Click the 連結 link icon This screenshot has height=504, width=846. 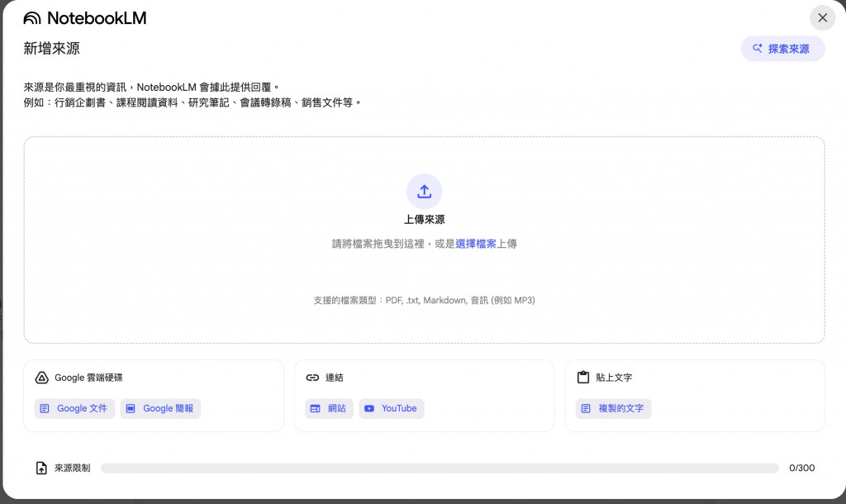[x=312, y=378]
